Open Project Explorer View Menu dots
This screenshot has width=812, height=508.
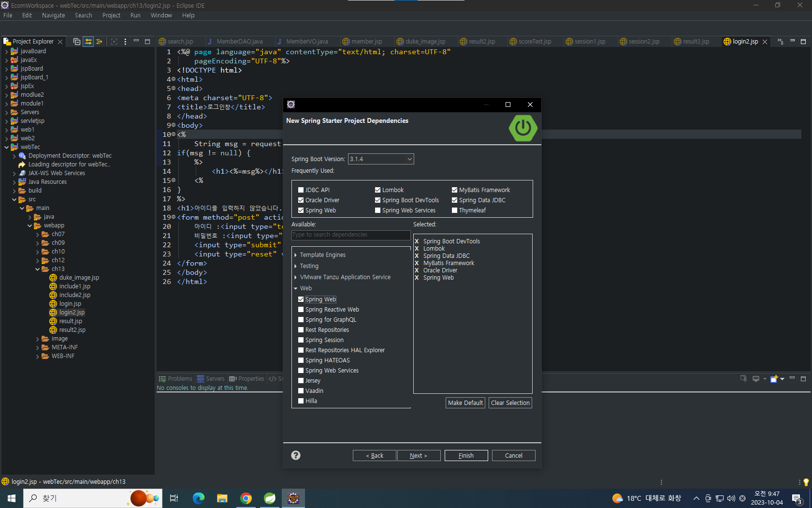[x=125, y=42]
